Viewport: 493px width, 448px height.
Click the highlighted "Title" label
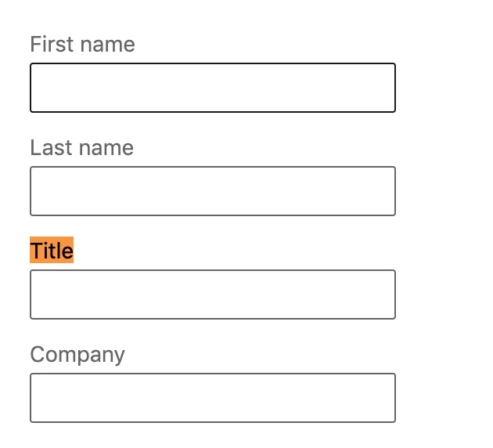coord(52,251)
